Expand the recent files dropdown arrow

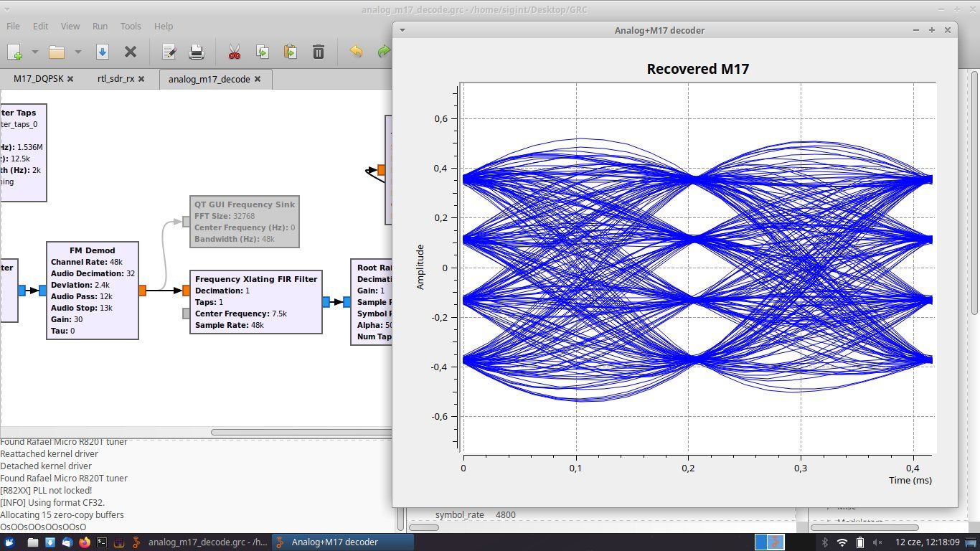pos(77,52)
